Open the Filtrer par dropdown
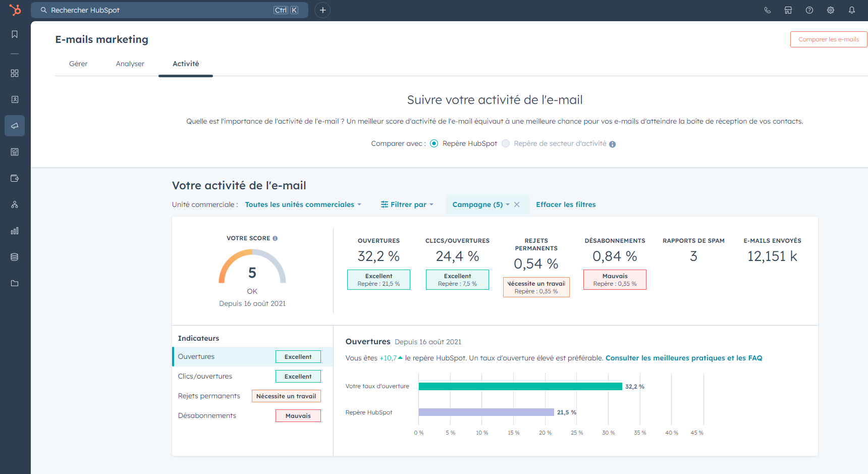Viewport: 868px width, 474px height. pyautogui.click(x=407, y=204)
